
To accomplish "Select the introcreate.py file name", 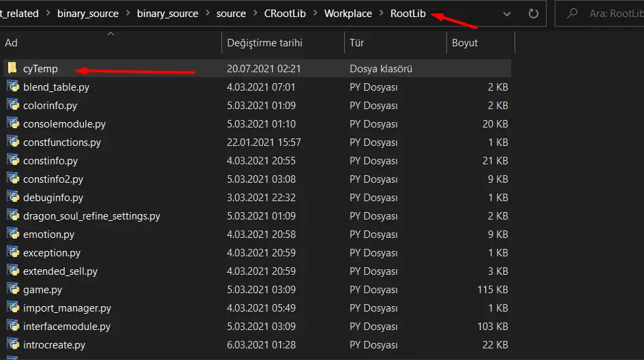I will click(54, 345).
